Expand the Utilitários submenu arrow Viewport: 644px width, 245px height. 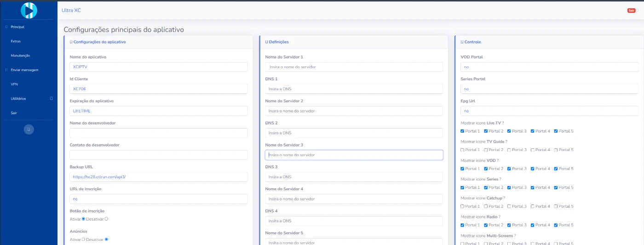pyautogui.click(x=51, y=99)
